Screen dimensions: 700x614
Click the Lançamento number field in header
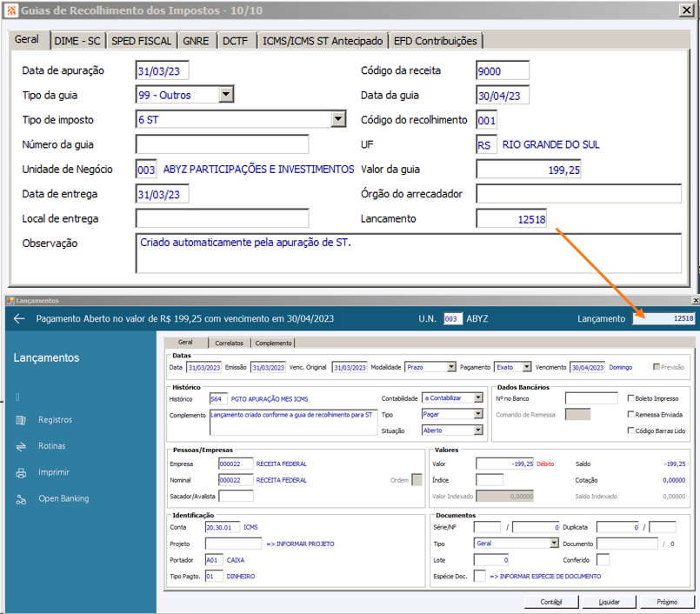click(x=663, y=318)
